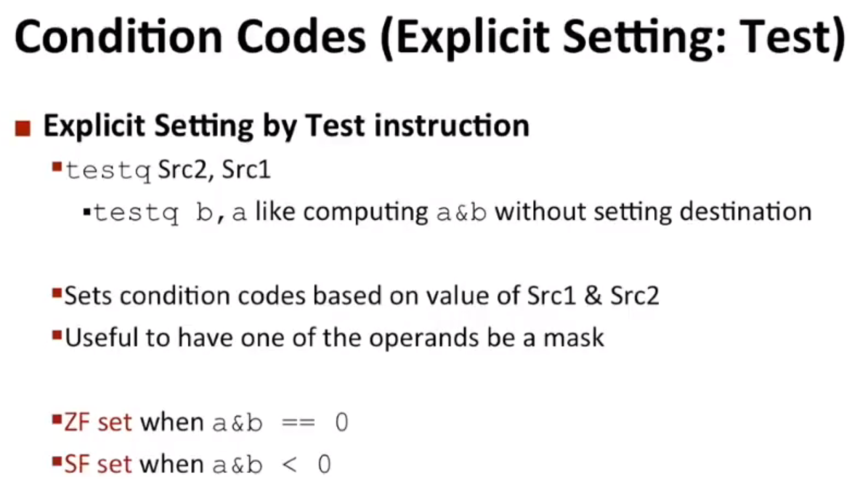Click the red ZF set text
This screenshot has height=493, width=868.
[x=98, y=422]
